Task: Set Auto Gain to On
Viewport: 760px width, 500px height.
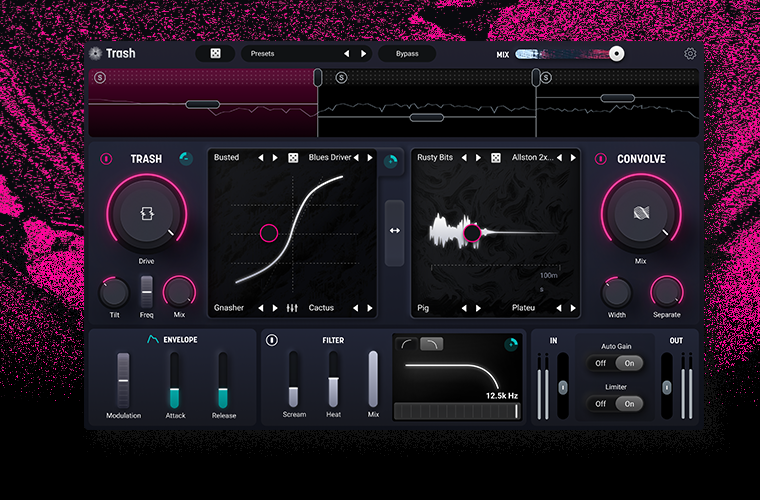Action: click(x=629, y=363)
